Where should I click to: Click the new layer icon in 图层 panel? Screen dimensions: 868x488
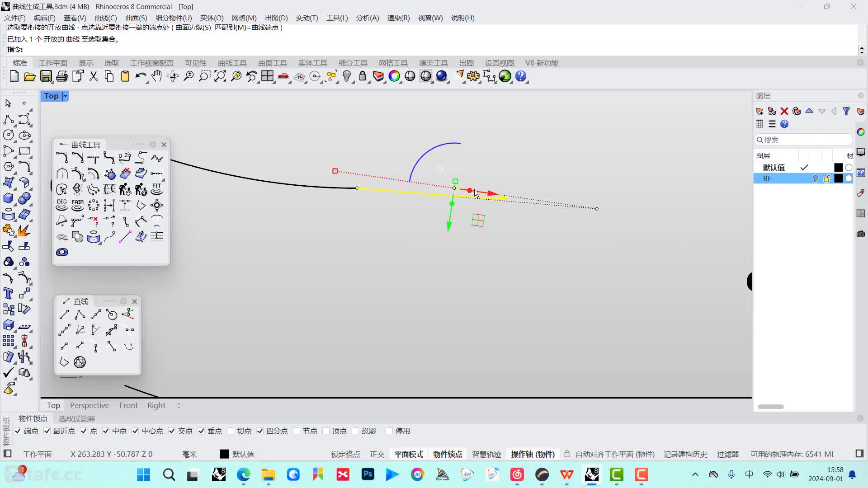coord(759,111)
